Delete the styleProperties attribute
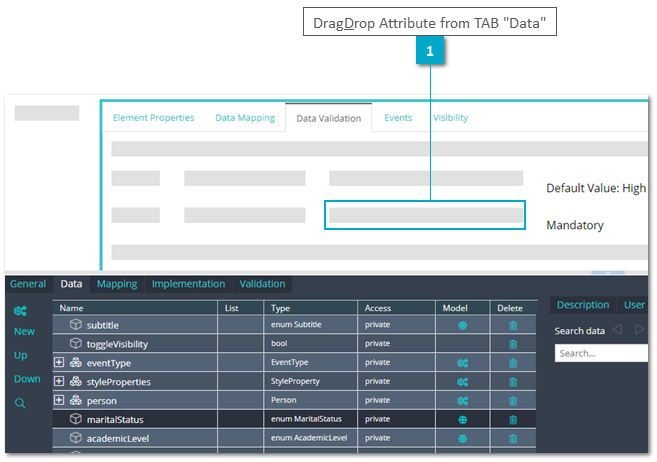Viewport: 657px width, 462px height. 513,382
